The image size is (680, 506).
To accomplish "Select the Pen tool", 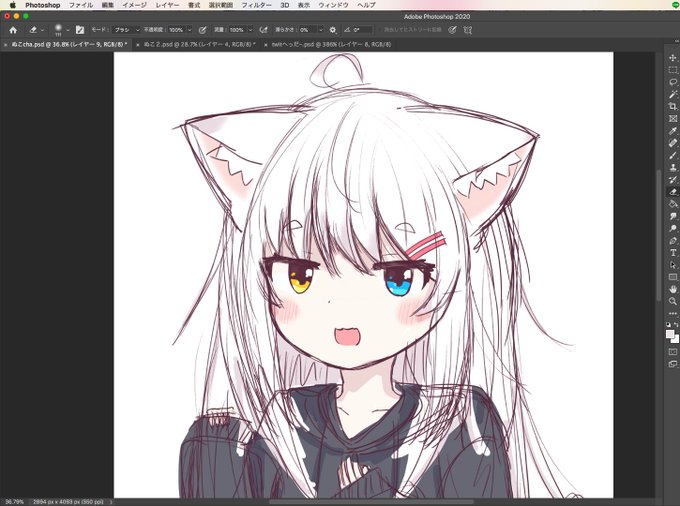I will pyautogui.click(x=673, y=240).
